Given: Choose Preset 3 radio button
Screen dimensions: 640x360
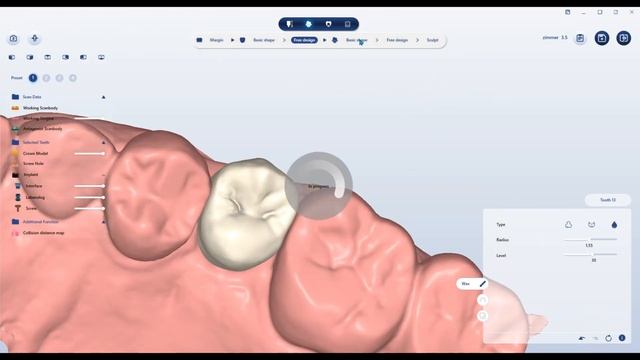Looking at the screenshot, I should coord(60,78).
